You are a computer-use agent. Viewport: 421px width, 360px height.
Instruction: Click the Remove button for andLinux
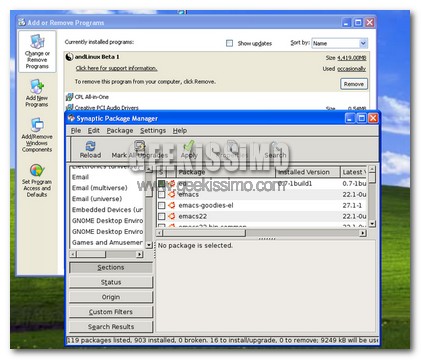tap(354, 84)
